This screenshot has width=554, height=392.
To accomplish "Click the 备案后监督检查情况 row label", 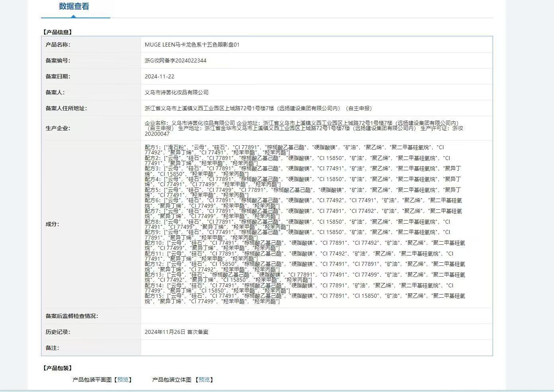I will 72,316.
